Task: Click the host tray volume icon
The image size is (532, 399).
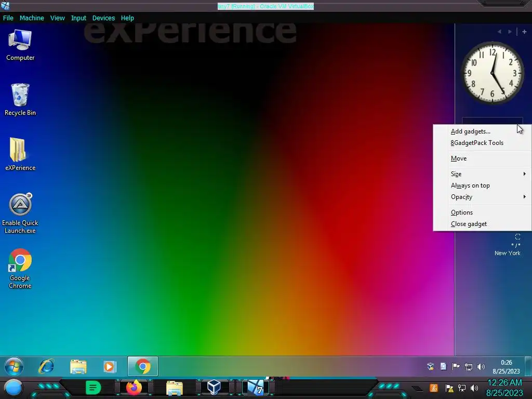Action: [474, 388]
